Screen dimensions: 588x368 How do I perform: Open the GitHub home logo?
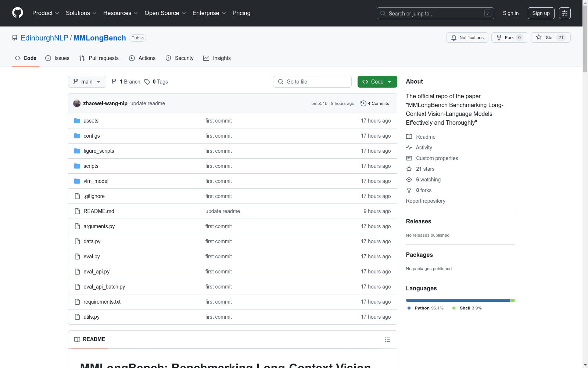coord(18,13)
